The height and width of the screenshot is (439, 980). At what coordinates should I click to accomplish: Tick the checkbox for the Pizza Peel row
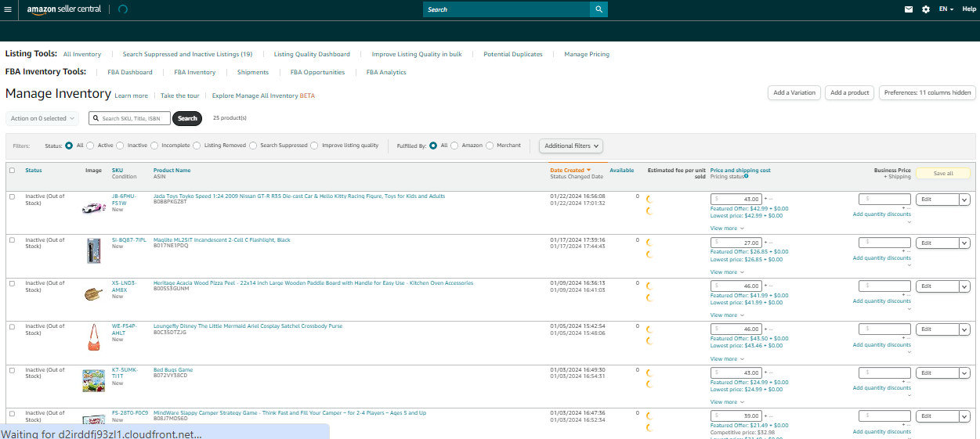(12, 283)
